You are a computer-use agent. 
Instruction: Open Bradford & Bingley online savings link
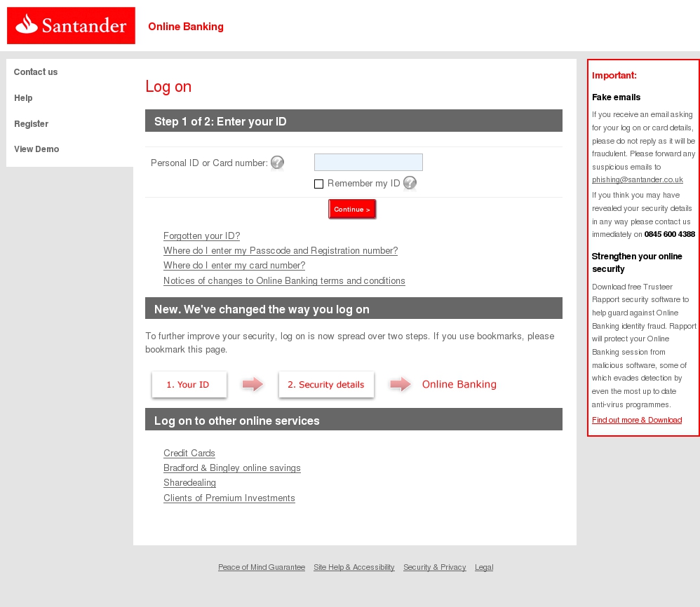point(232,468)
